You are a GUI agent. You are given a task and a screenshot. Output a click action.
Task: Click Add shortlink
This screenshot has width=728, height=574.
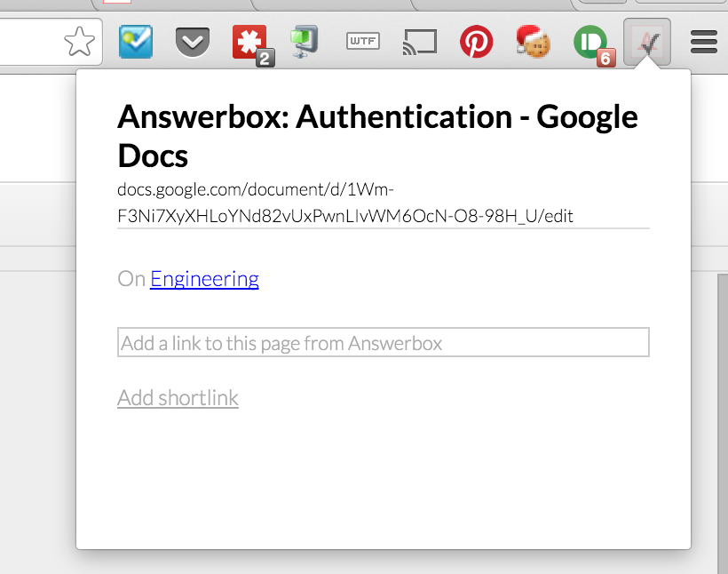178,397
